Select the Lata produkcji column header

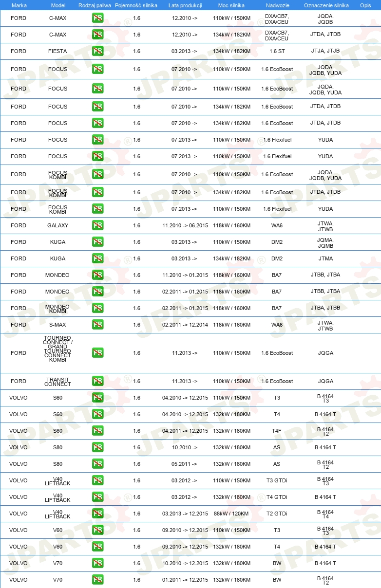coord(185,5)
